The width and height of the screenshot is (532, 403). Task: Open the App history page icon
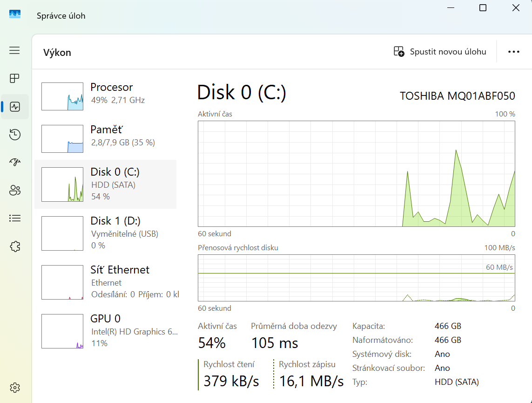pos(15,135)
